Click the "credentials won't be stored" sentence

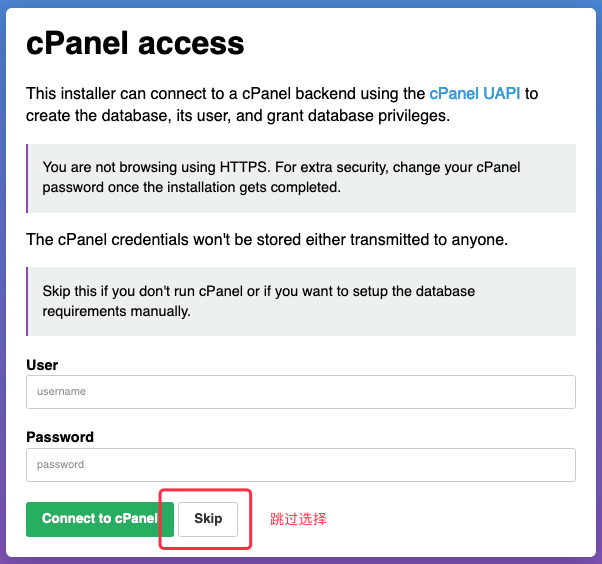click(x=266, y=240)
